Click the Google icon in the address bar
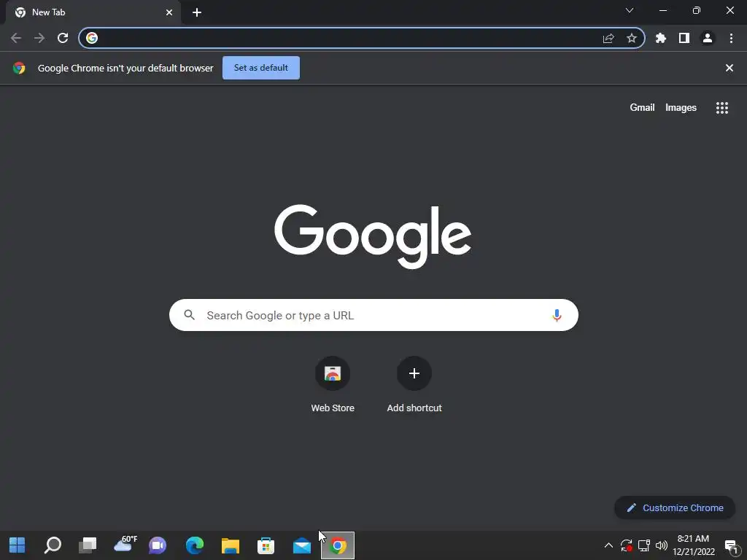 (x=92, y=38)
